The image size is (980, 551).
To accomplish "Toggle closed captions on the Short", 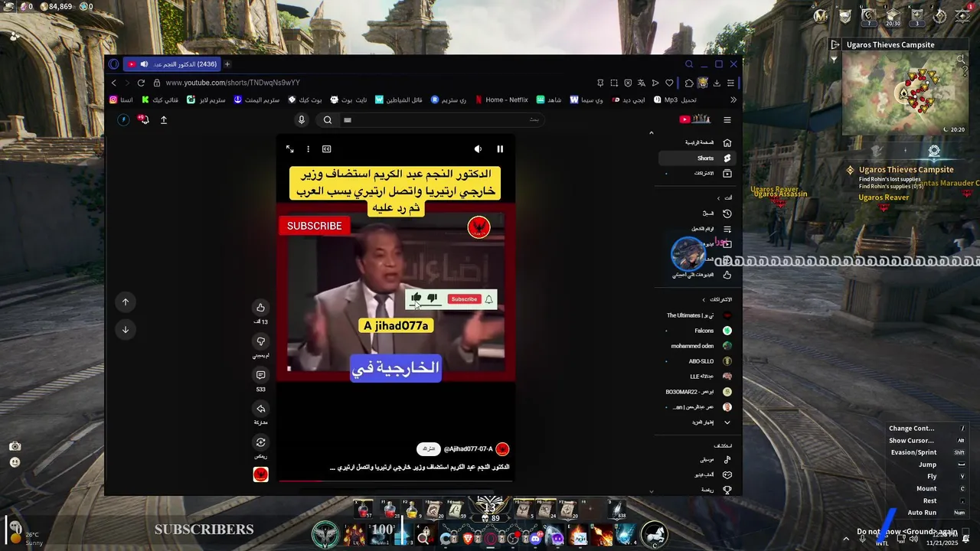I will coord(326,149).
